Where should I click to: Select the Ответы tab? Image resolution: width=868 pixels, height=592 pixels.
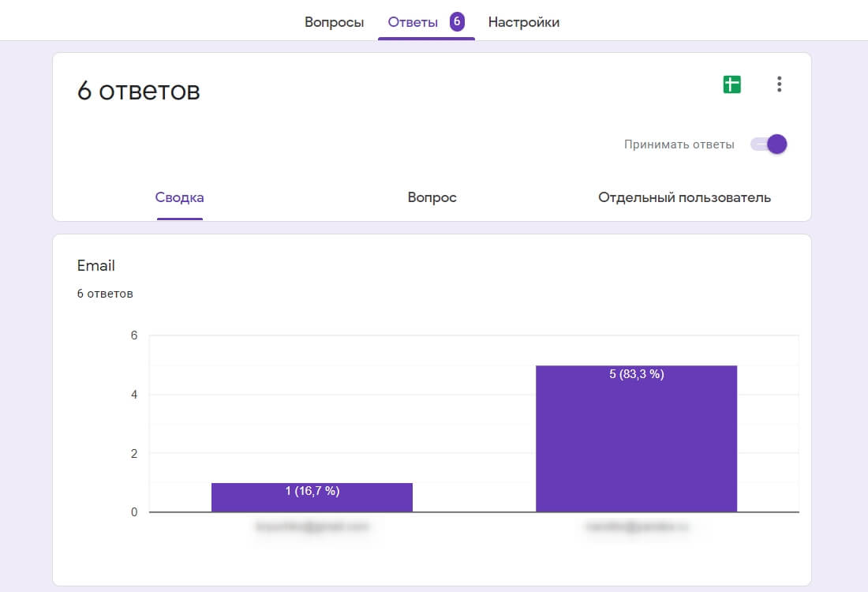(413, 22)
